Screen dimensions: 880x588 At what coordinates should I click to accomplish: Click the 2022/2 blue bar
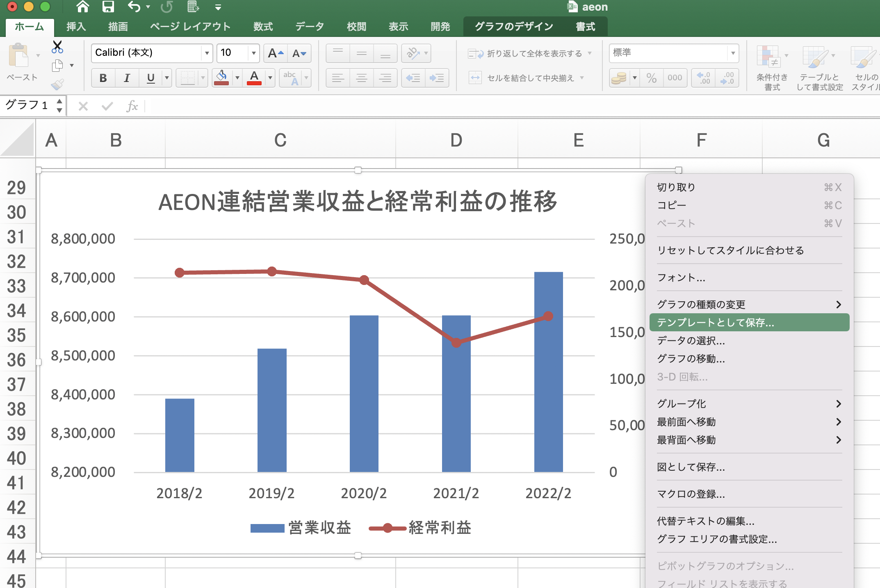point(548,372)
